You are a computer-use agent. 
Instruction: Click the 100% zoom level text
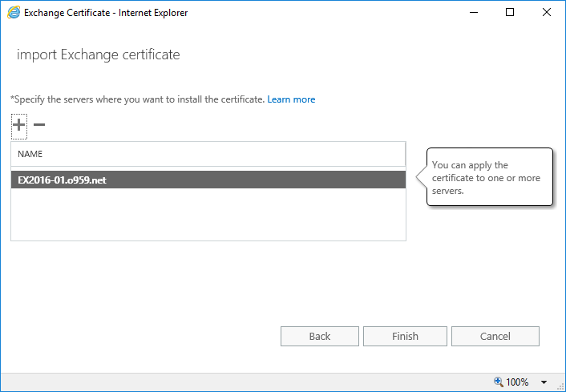(517, 382)
